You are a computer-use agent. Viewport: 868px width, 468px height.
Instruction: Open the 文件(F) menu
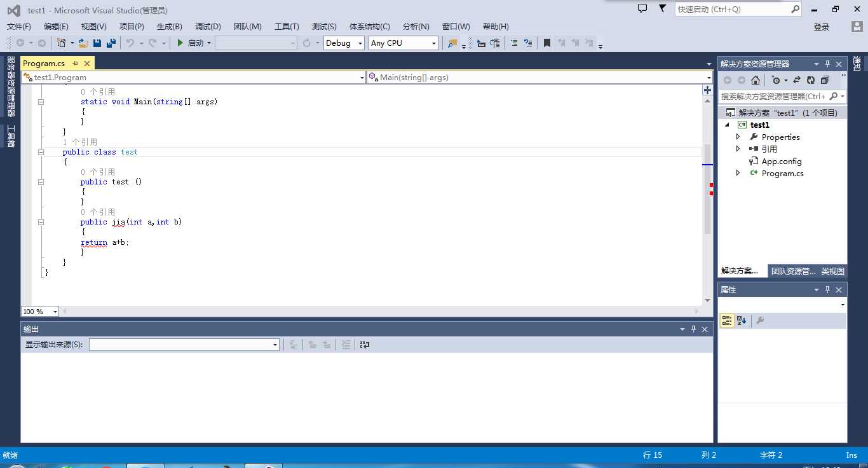pyautogui.click(x=19, y=26)
